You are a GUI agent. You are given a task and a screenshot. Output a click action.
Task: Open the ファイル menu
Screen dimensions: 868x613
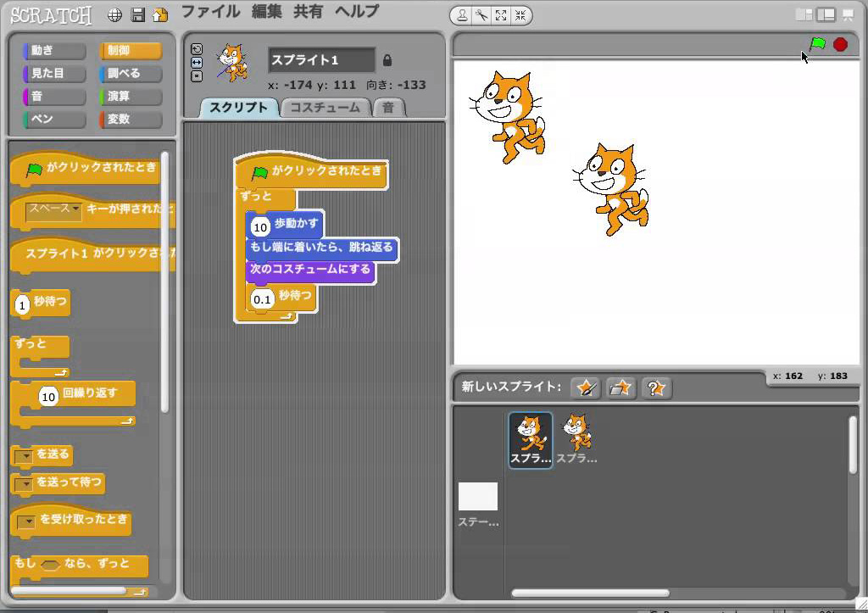tap(210, 12)
